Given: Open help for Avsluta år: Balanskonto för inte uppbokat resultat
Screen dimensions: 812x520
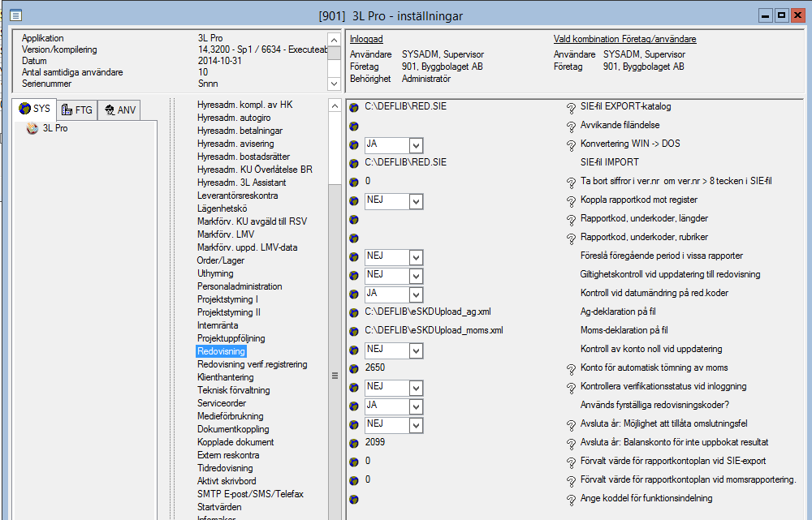Looking at the screenshot, I should pyautogui.click(x=571, y=444).
